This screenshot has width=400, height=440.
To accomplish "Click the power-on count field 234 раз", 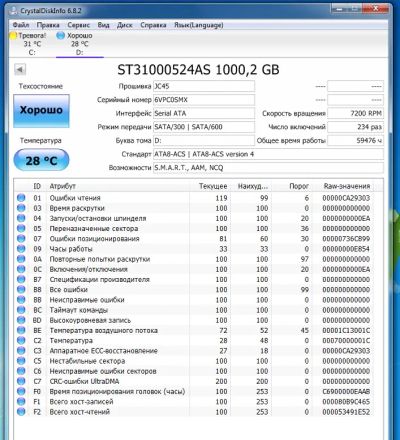I will click(x=355, y=127).
